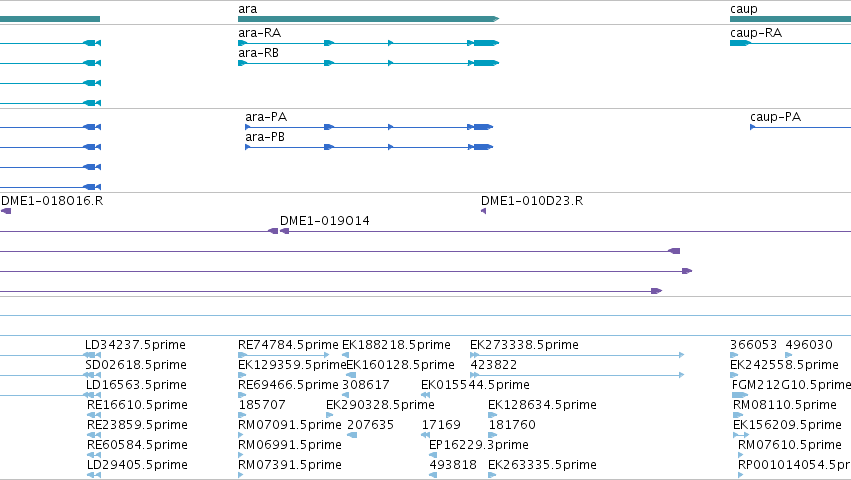Viewport: 851px width, 480px height.
Task: Click RE60584.5prime EST label
Action: [x=137, y=445]
